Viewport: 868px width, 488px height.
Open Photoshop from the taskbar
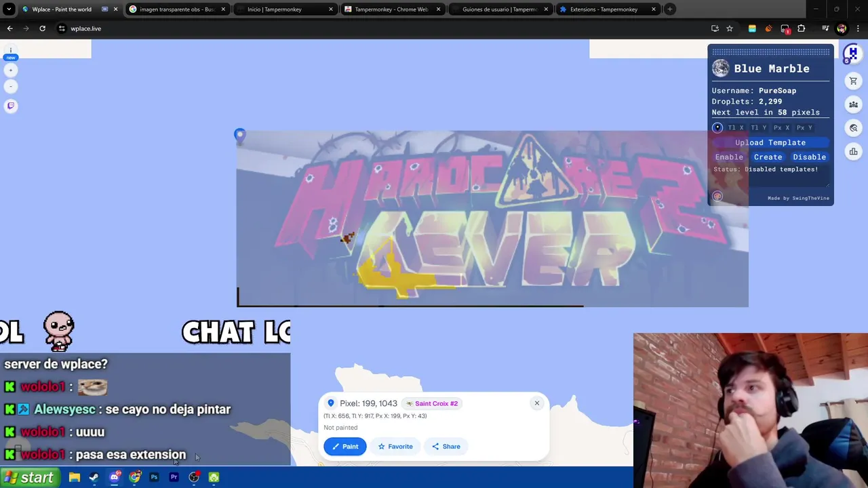pyautogui.click(x=154, y=478)
